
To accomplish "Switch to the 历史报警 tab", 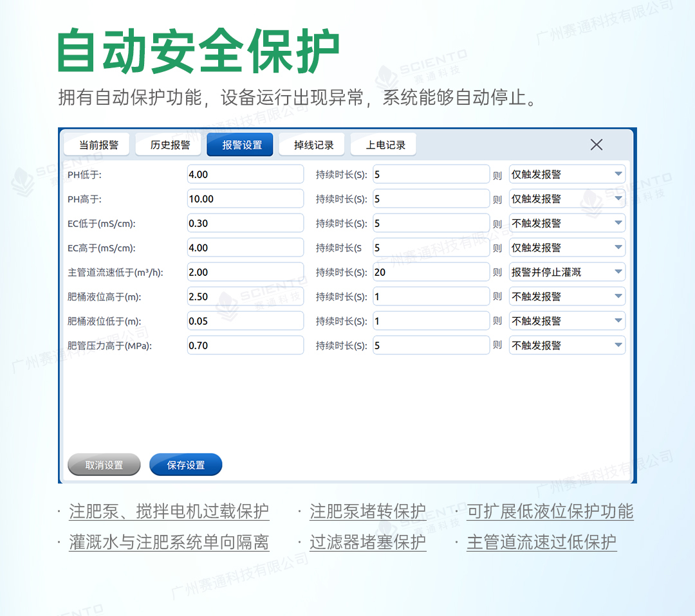I will [x=168, y=144].
